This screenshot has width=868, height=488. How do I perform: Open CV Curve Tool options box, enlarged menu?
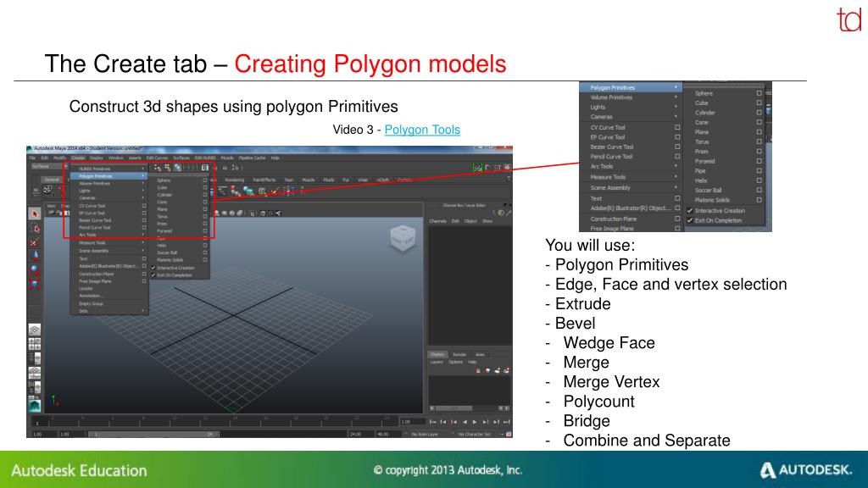point(677,127)
